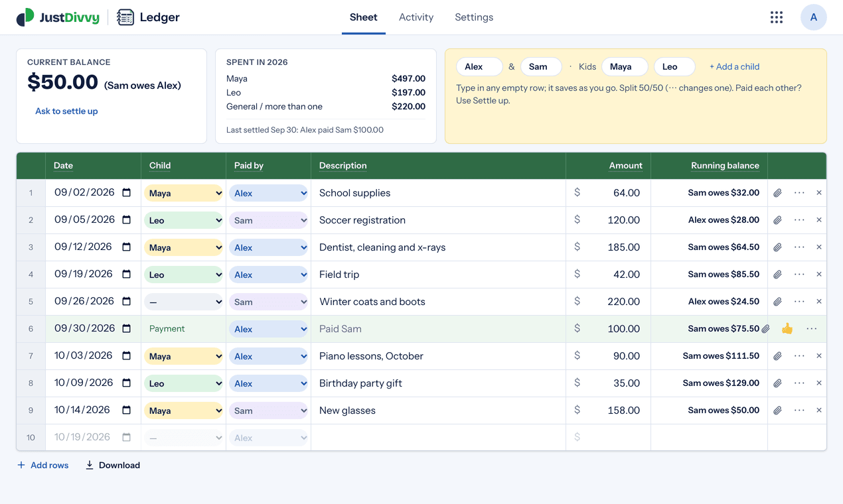Open Paid by dropdown for Piano lessons row
The image size is (843, 504).
pos(269,356)
